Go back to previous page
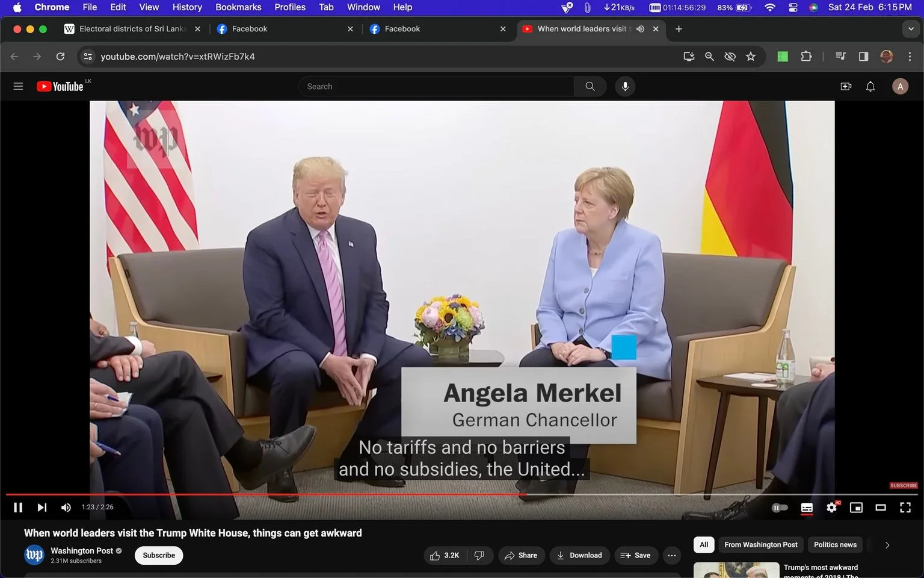This screenshot has height=578, width=924. coord(14,57)
